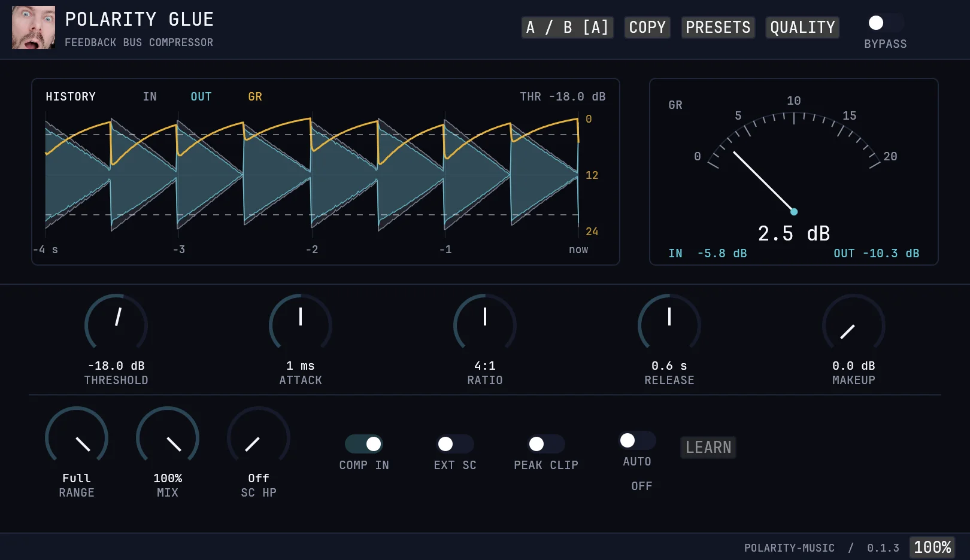The height and width of the screenshot is (560, 970).
Task: Click the COPY button
Action: coord(647,28)
